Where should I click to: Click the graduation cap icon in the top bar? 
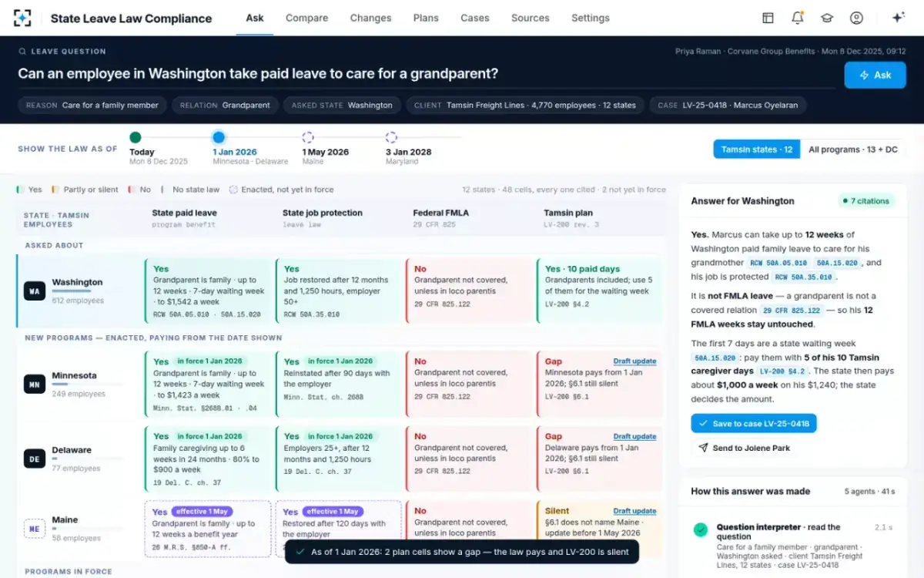coord(827,18)
